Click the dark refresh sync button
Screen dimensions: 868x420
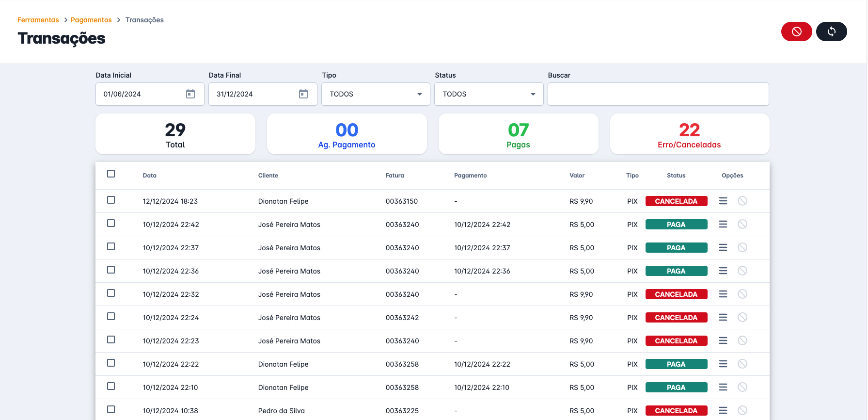(x=831, y=32)
